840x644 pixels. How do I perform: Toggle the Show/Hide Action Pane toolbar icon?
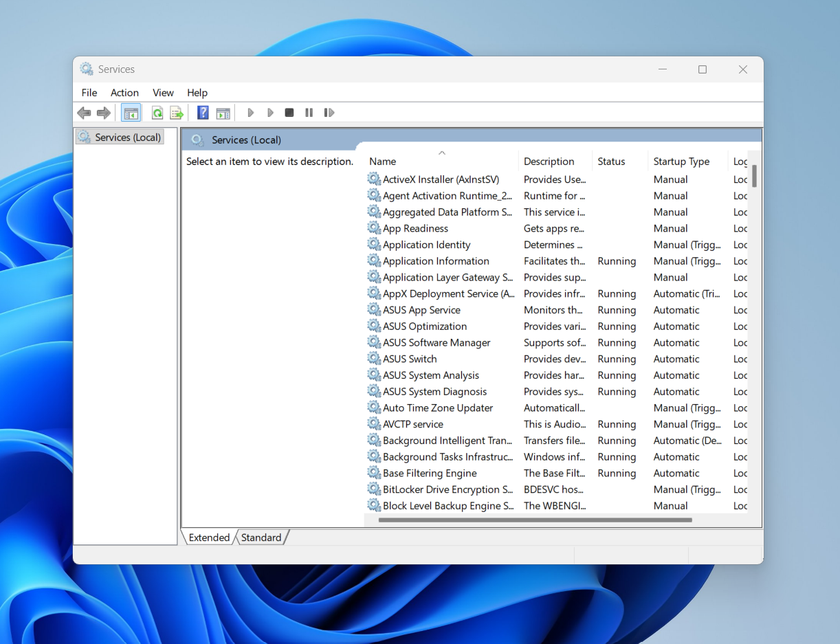point(223,113)
